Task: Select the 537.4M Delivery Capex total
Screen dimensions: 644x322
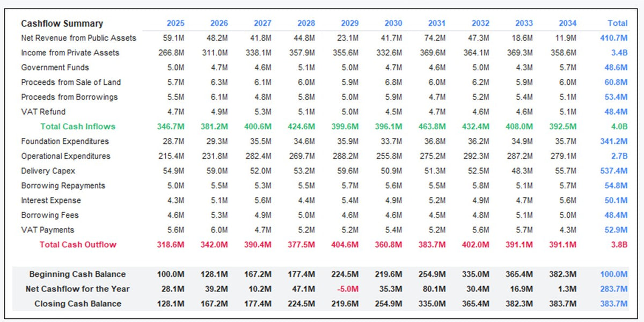Action: click(614, 171)
